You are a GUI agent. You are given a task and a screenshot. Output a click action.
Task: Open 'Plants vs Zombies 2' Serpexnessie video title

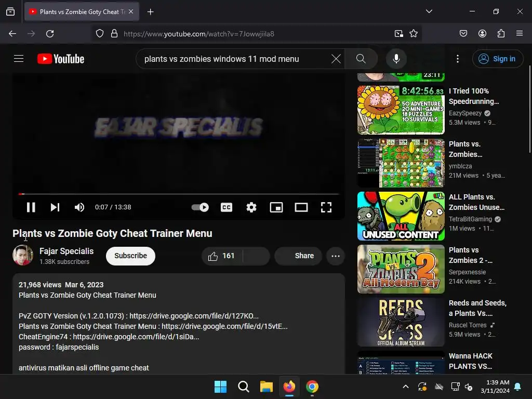pyautogui.click(x=471, y=255)
